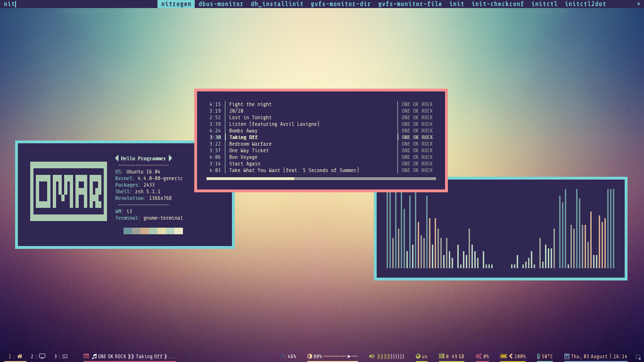644x362 pixels.
Task: Click the packages count '2433'
Action: coord(149,185)
